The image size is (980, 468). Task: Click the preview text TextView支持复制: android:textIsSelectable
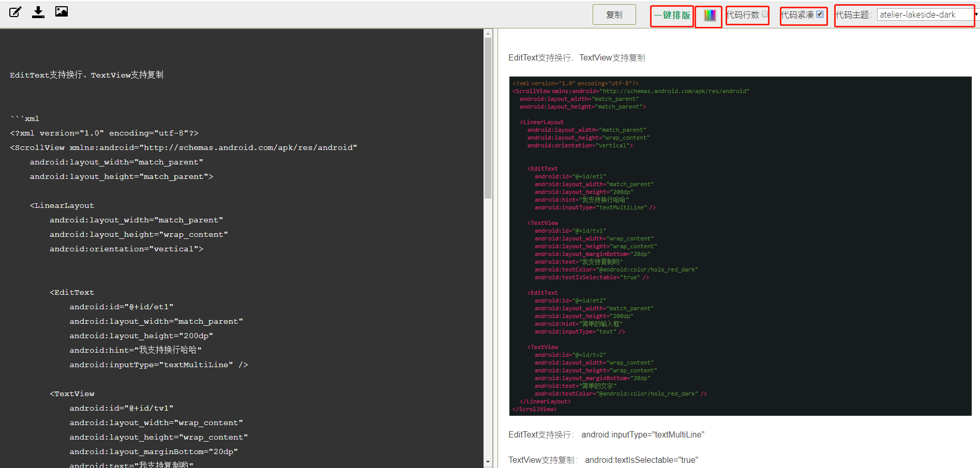click(x=603, y=460)
